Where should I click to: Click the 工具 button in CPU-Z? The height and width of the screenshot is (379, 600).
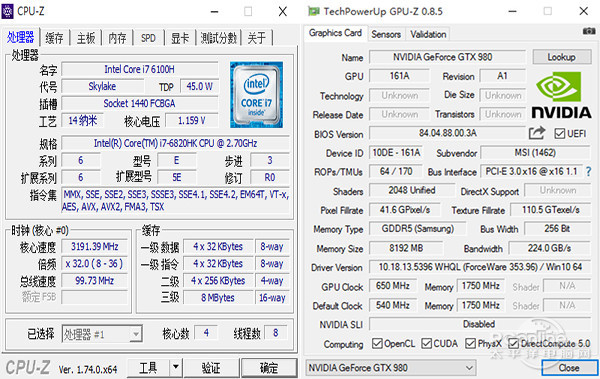(148, 368)
